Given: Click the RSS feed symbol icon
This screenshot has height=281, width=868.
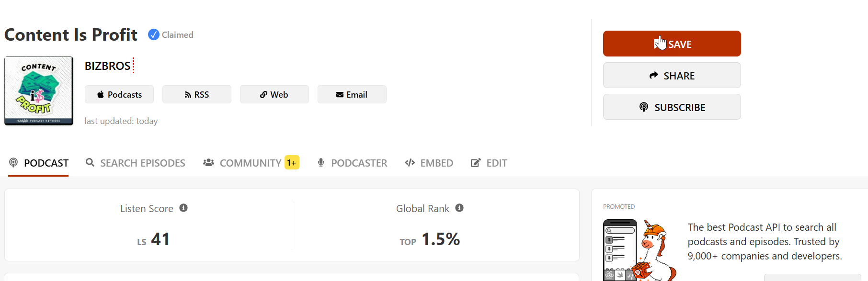Looking at the screenshot, I should 188,95.
